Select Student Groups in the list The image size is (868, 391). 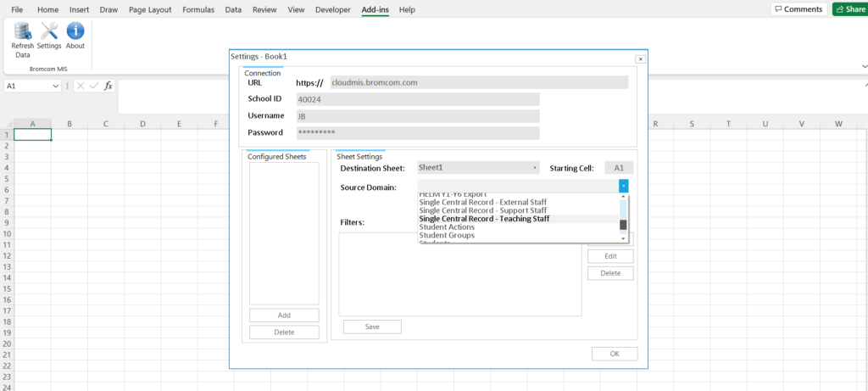pos(447,236)
